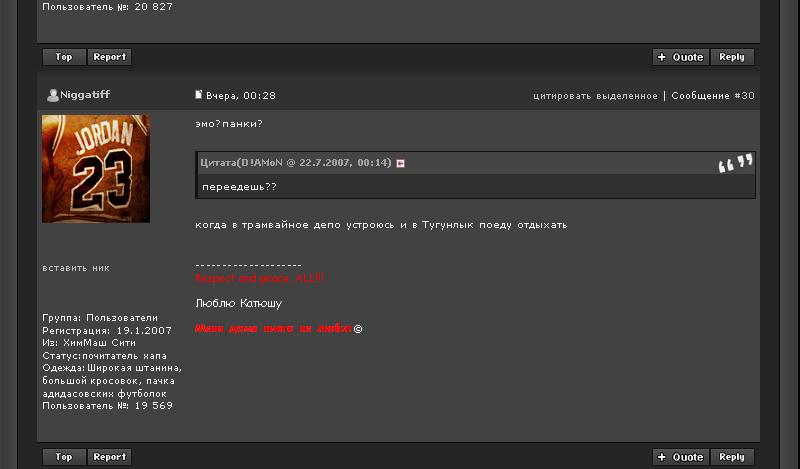Click the post document icon before the date
This screenshot has width=800, height=469.
point(199,95)
